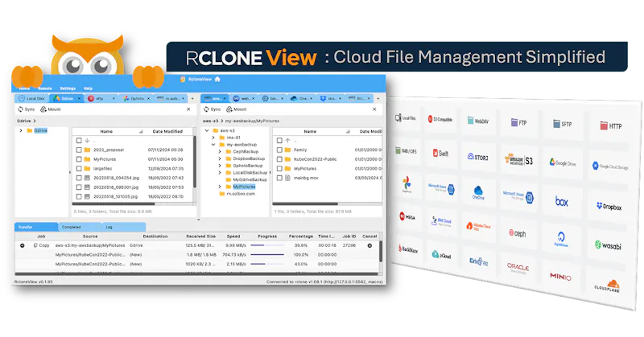Viewport: 644px width, 337px height.
Task: Select the Local Files provider tile
Action: 406,118
